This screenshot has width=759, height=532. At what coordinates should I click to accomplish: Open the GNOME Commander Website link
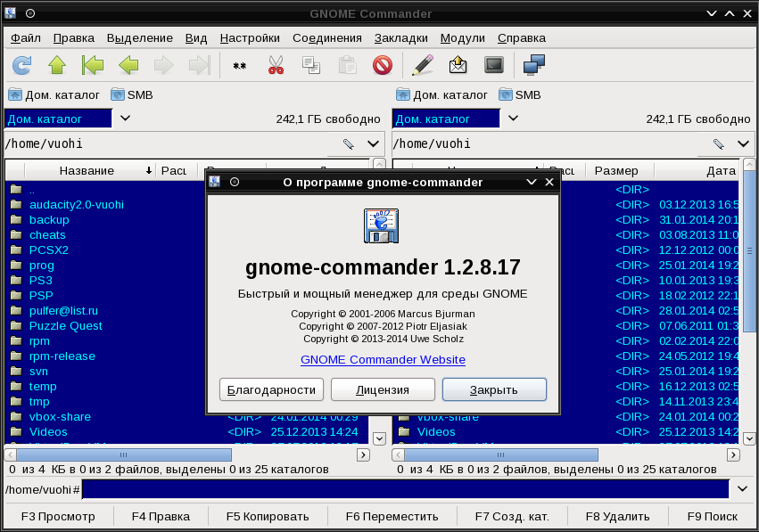coord(383,360)
